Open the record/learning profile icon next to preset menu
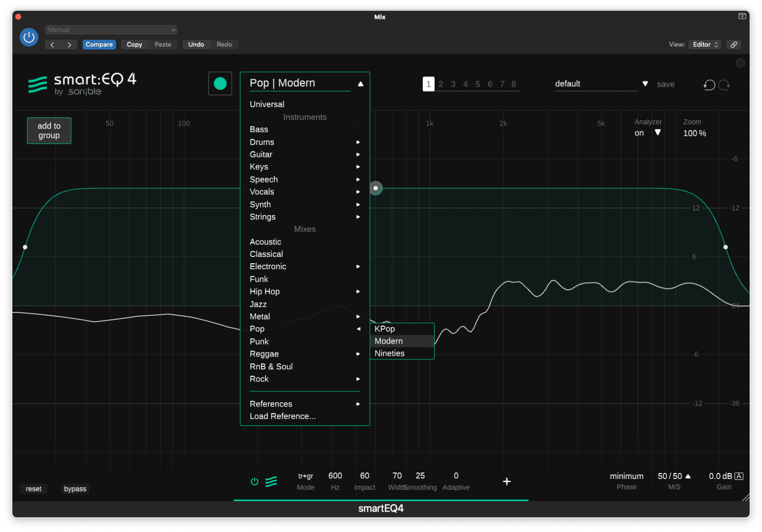Viewport: 762px width, 532px height. pos(220,83)
